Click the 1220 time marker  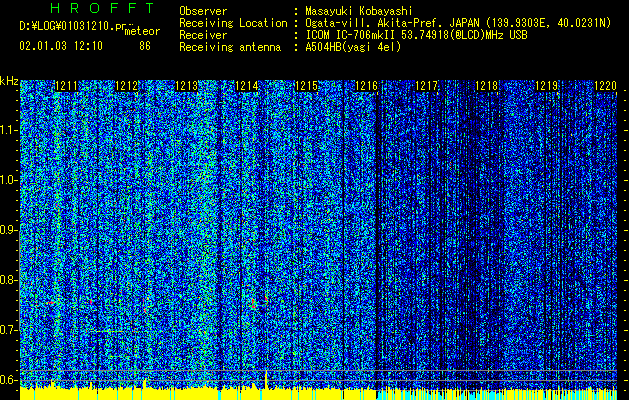[x=605, y=86]
